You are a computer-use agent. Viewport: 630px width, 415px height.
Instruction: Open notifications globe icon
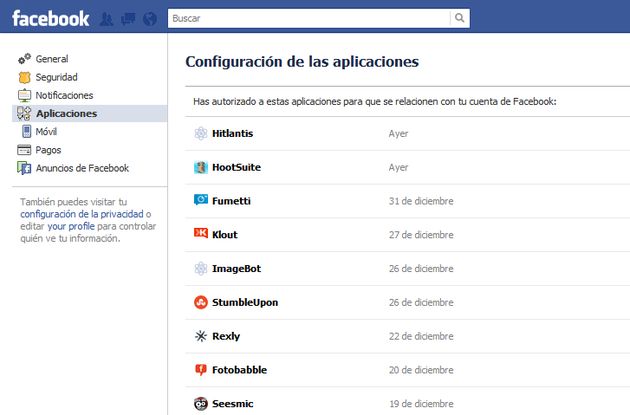pos(150,19)
